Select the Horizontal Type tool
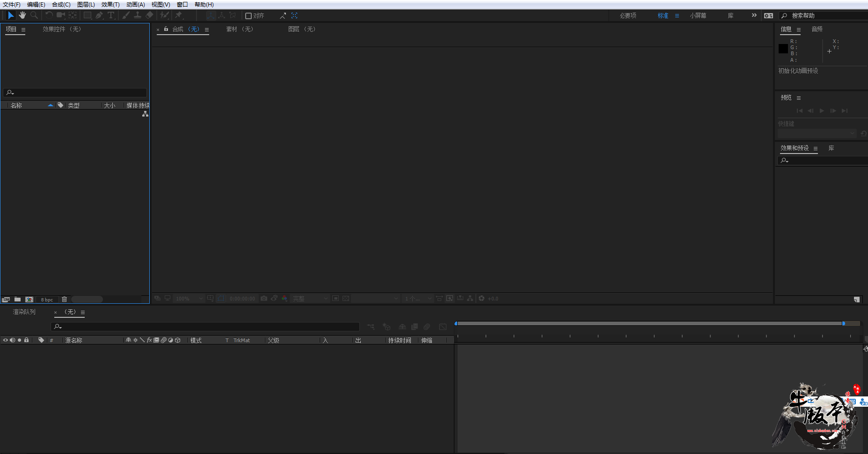Viewport: 868px width, 454px height. point(111,15)
